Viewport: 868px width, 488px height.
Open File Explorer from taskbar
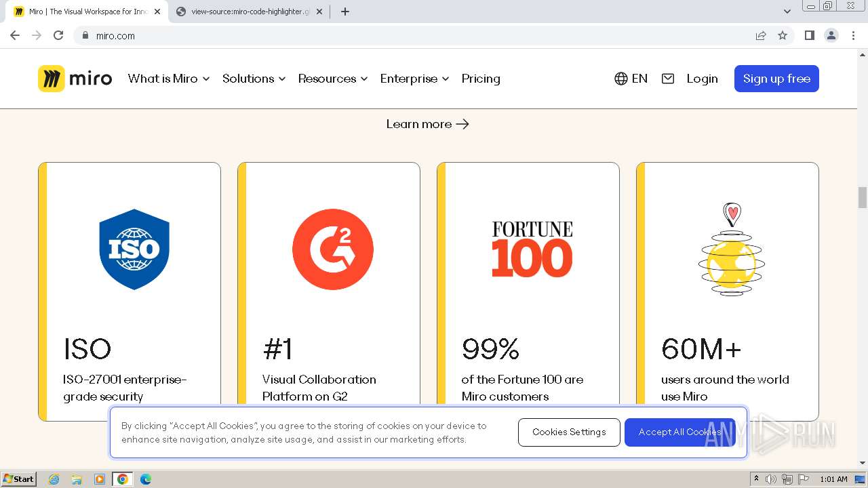coord(77,479)
